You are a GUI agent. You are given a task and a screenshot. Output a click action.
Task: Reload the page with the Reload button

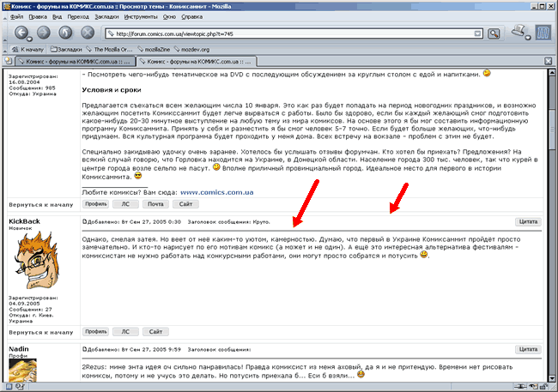pos(65,33)
